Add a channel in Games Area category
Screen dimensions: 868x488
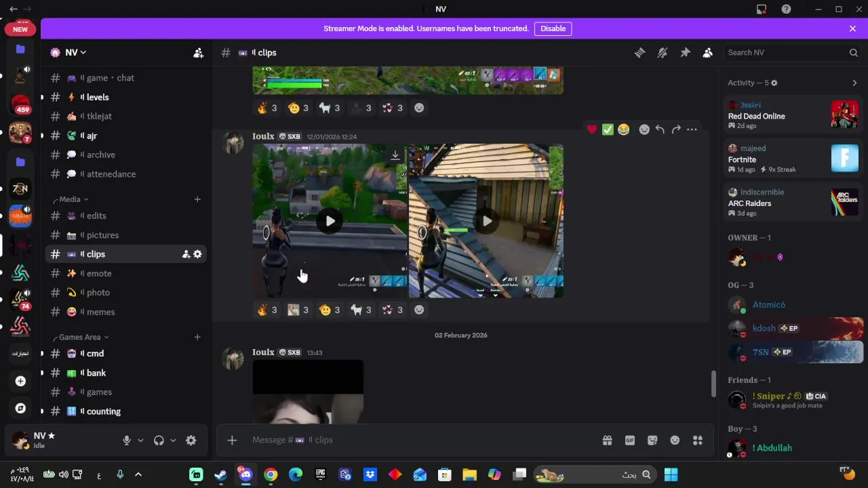(197, 337)
